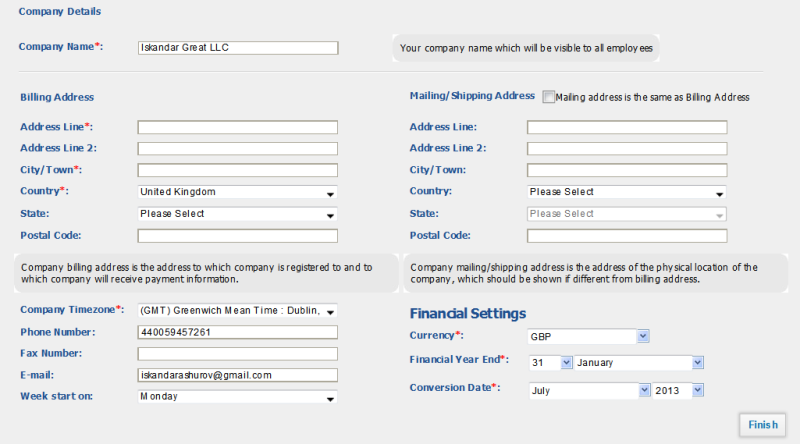Open mailing Country 'Please Select' dropdown
The width and height of the screenshot is (800, 444).
[627, 192]
